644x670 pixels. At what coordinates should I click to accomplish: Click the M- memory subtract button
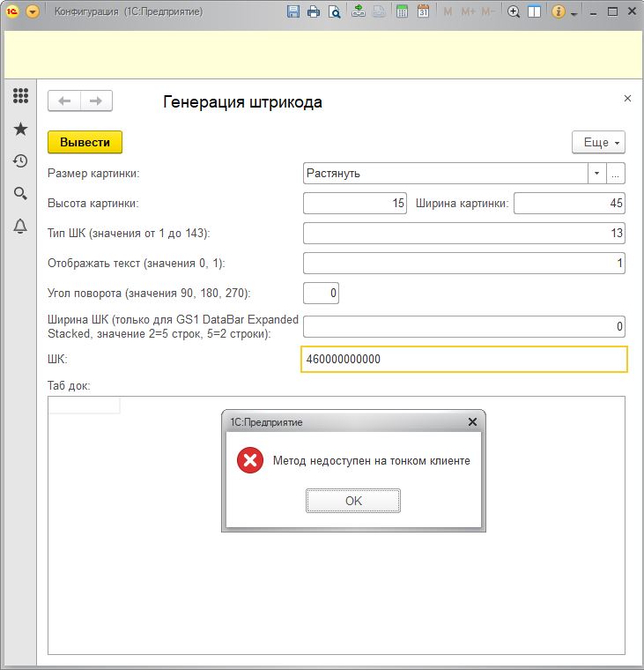488,11
